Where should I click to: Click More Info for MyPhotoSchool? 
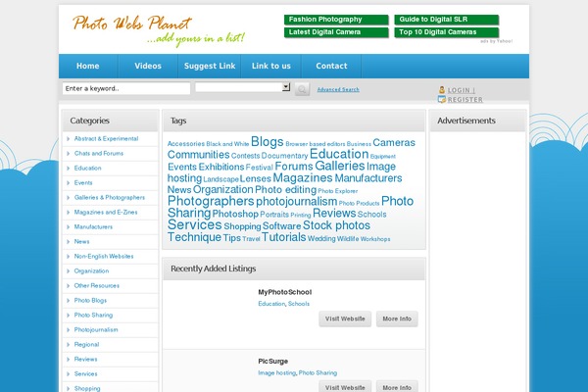[x=397, y=318]
